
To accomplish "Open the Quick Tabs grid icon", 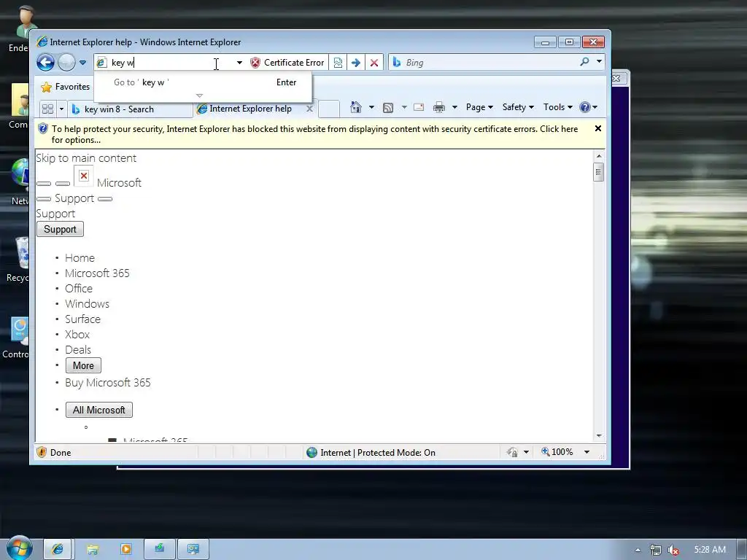I will click(47, 109).
